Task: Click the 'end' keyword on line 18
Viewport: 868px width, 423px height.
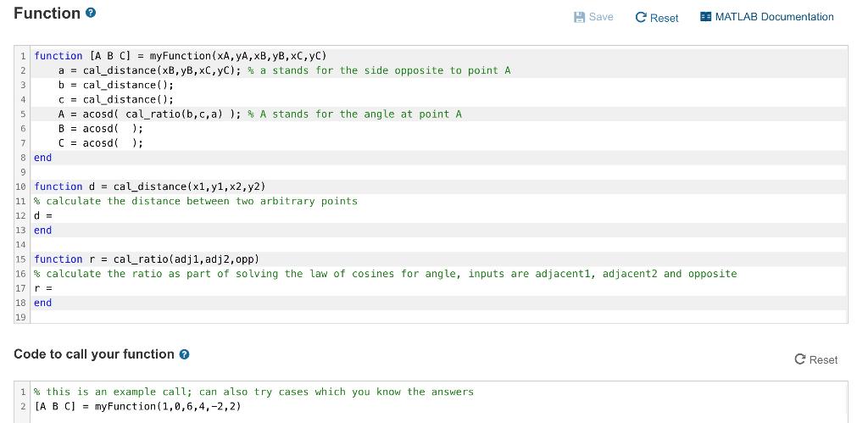Action: point(42,303)
